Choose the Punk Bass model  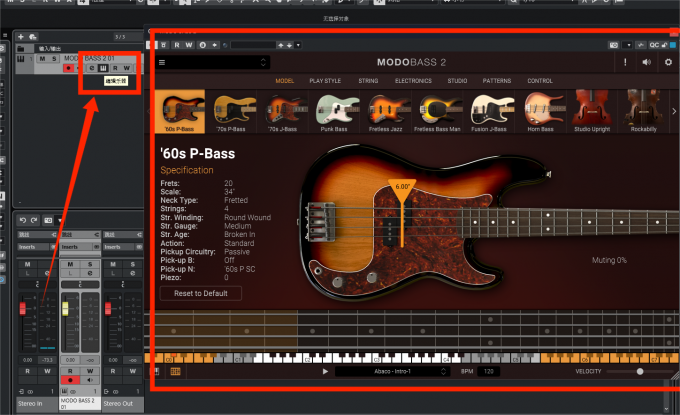[334, 111]
